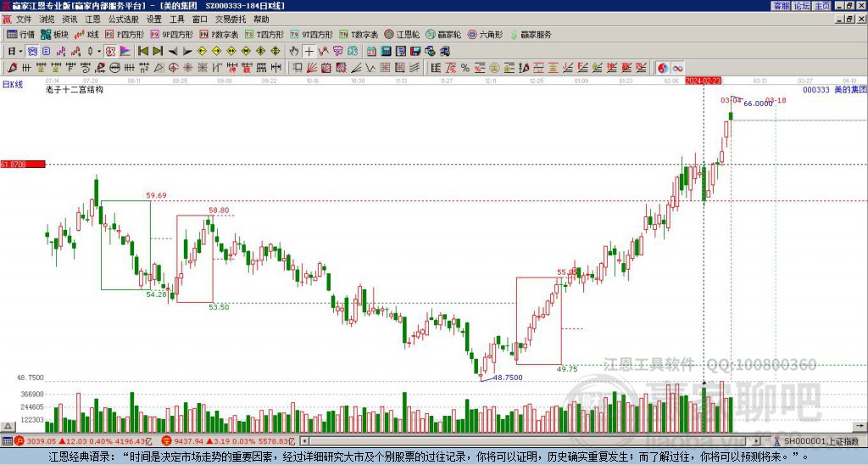Open the 9P四方形 tool
868x465 pixels.
[x=171, y=34]
